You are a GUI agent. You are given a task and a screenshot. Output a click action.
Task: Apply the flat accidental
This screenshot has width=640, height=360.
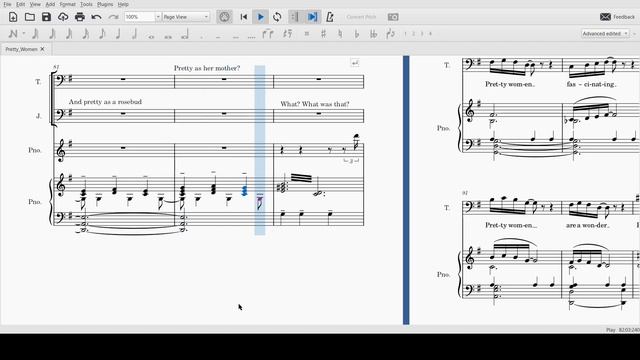(357, 33)
